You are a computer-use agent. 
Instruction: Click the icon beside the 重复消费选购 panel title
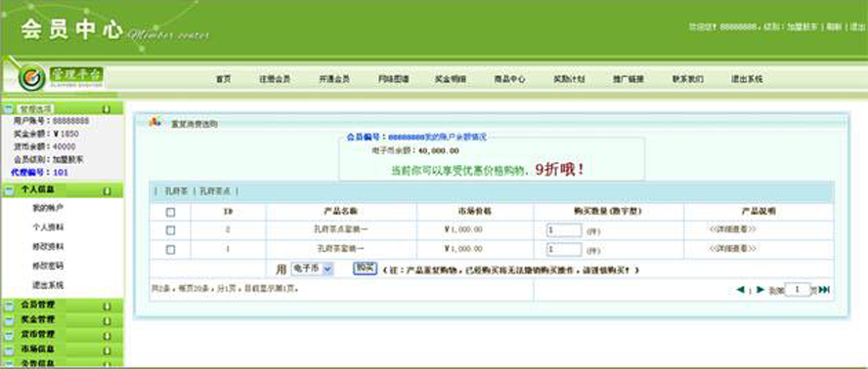pyautogui.click(x=155, y=122)
